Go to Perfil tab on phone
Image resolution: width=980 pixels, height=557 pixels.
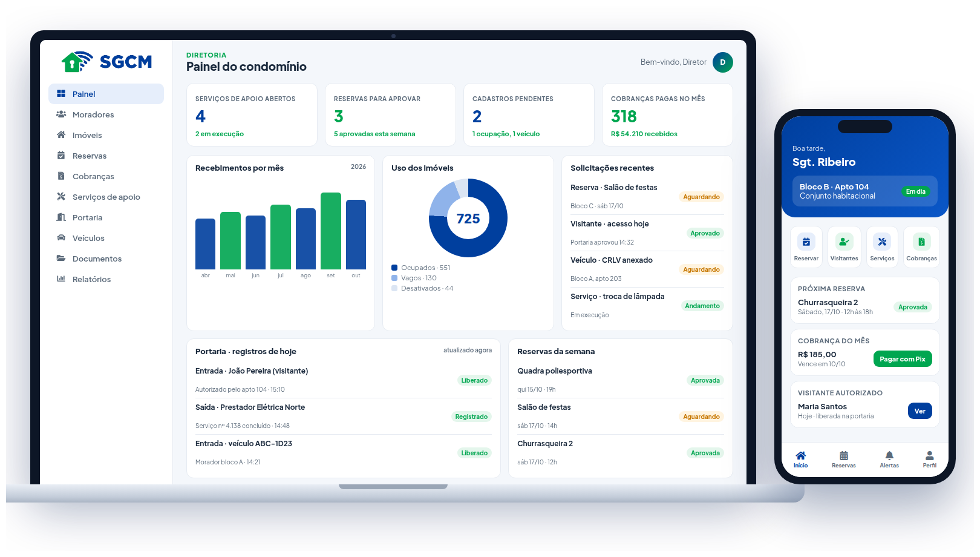tap(930, 460)
